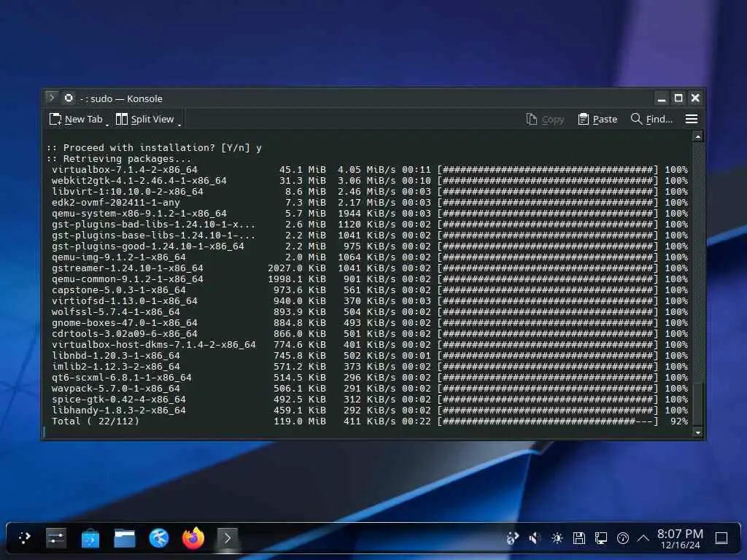Viewport: 747px width, 560px height.
Task: Click the gst-plugins-good-1.24.10-1-x86_64 line
Action: point(369,246)
